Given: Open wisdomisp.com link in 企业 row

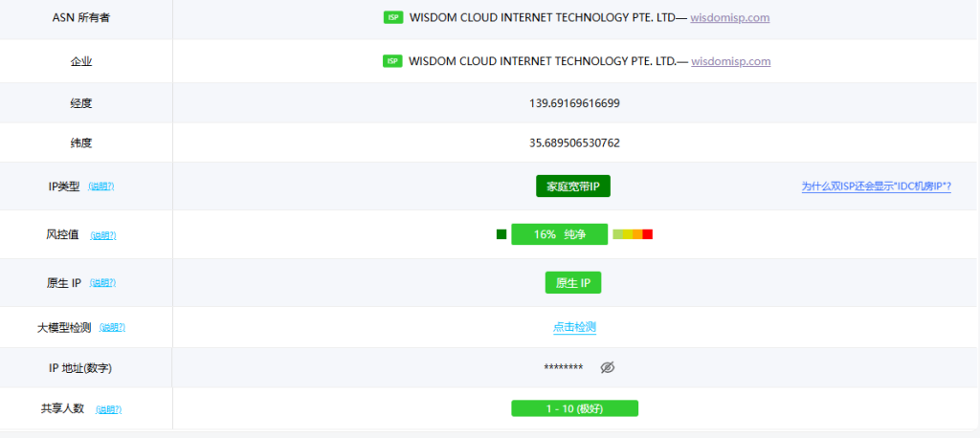Looking at the screenshot, I should tap(730, 61).
